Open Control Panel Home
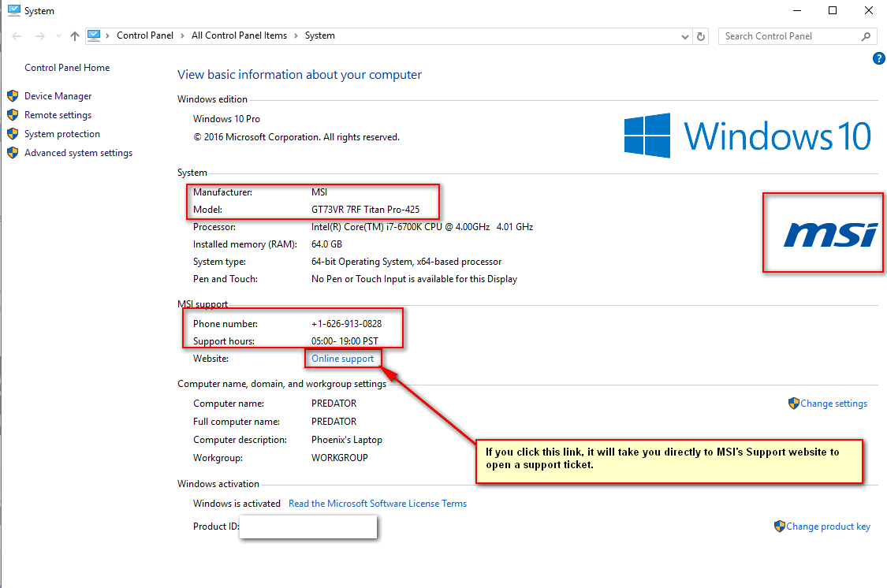887x588 pixels. point(67,68)
